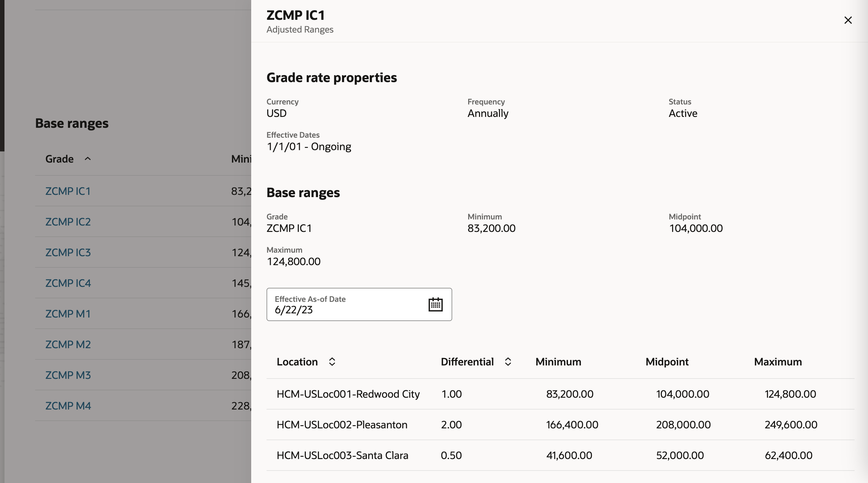868x483 pixels.
Task: Open the ZCMP IC2 grade link
Action: click(68, 222)
